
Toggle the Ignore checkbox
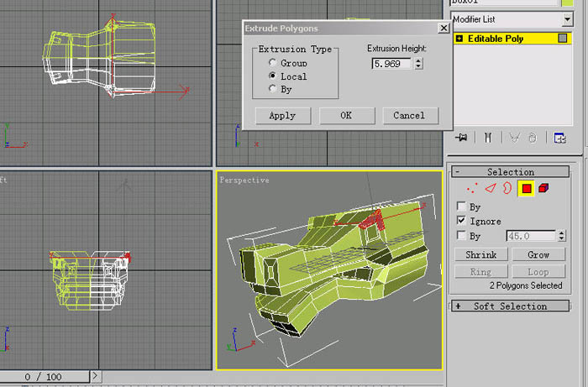461,221
